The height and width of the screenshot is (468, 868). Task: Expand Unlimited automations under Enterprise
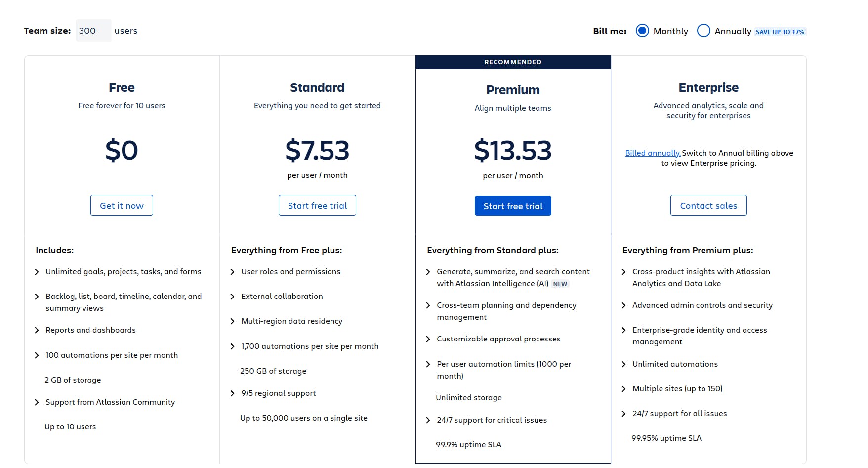pyautogui.click(x=623, y=364)
